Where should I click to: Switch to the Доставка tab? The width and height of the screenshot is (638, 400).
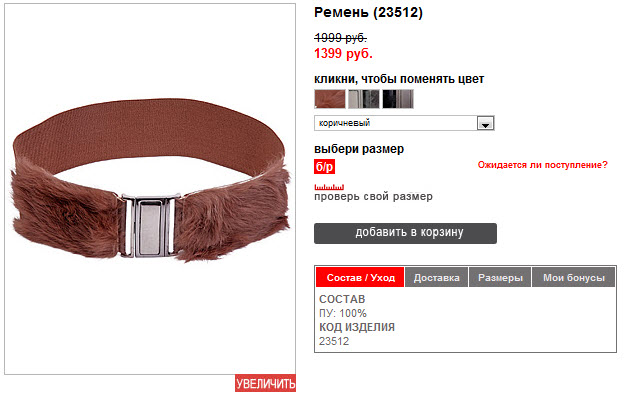point(437,278)
